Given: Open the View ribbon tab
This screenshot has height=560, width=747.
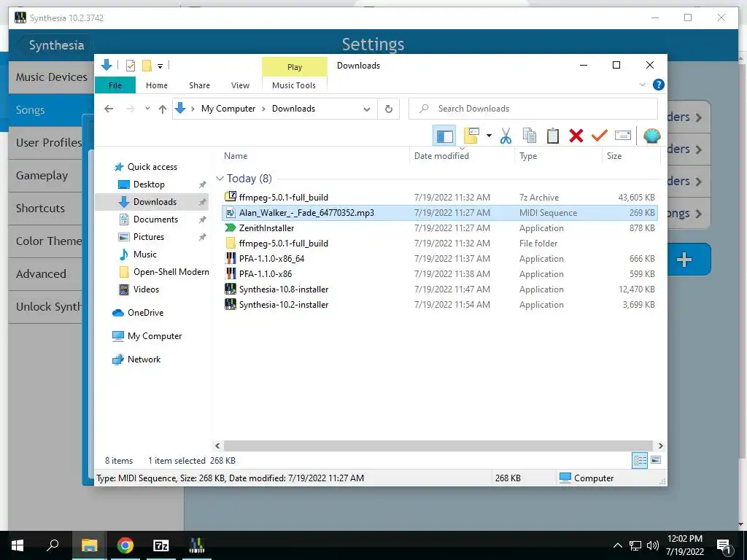Looking at the screenshot, I should click(240, 85).
